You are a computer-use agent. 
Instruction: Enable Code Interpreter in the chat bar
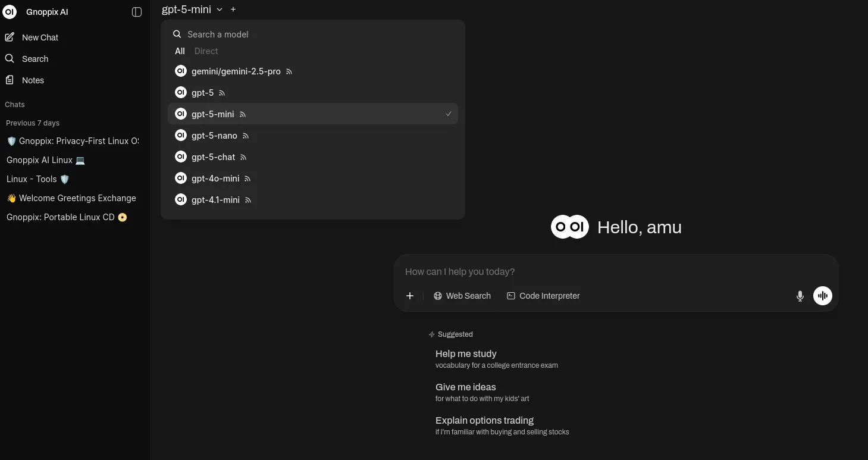click(543, 296)
